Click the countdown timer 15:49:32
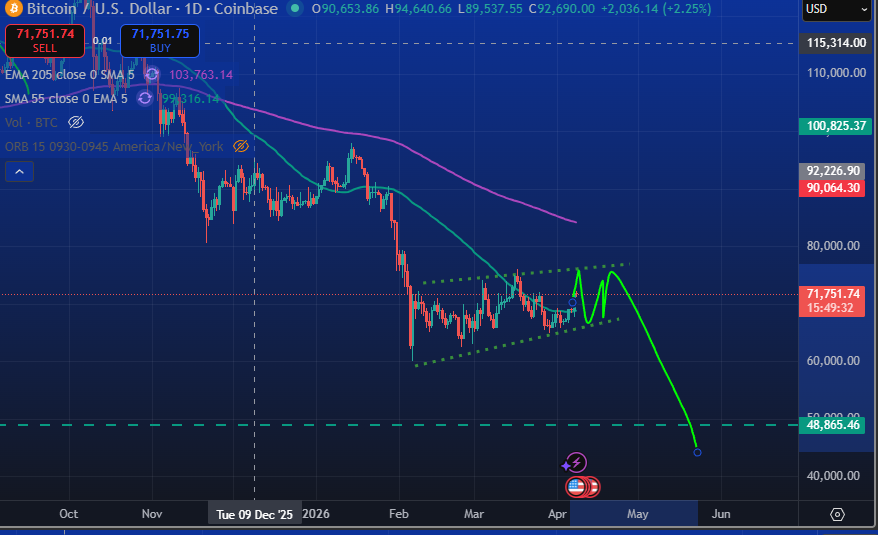This screenshot has width=878, height=535. (x=830, y=308)
